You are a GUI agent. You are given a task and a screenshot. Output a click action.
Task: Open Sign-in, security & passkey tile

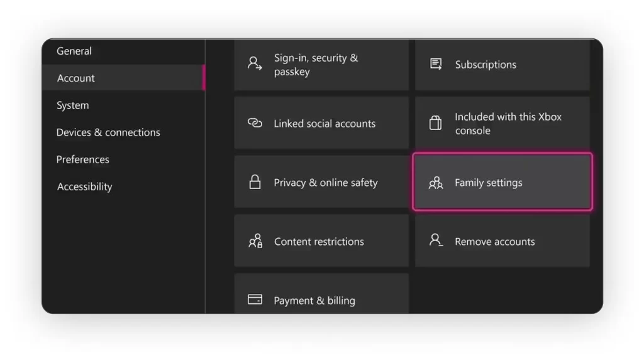(321, 65)
